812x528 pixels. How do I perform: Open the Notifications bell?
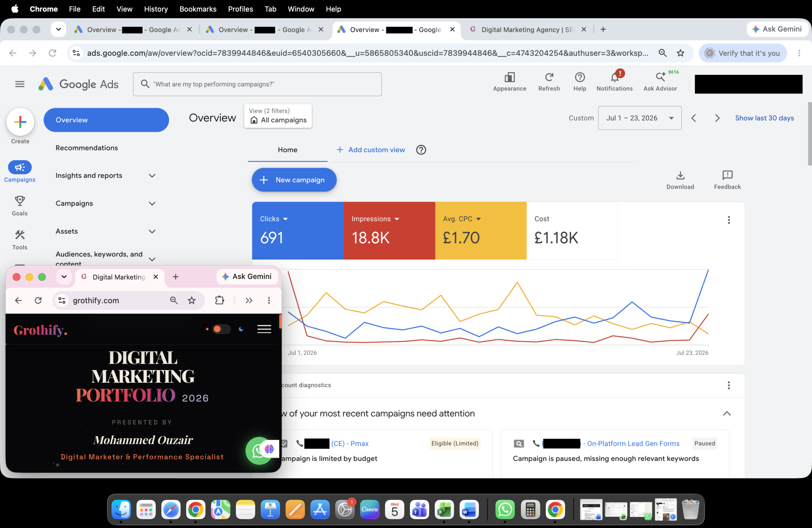click(614, 77)
